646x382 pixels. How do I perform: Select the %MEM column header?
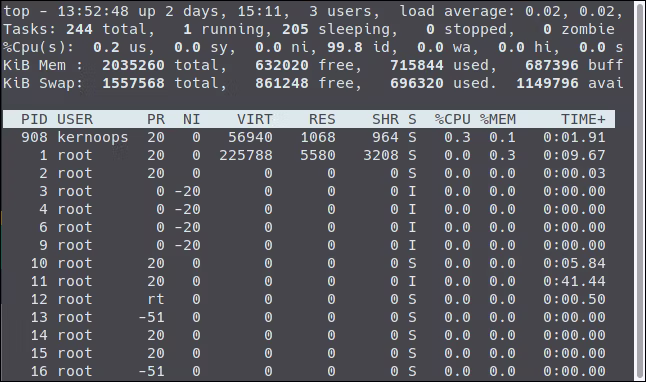coord(498,119)
